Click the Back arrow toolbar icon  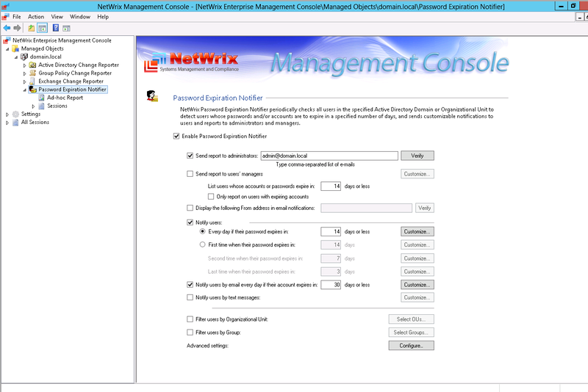coord(7,28)
